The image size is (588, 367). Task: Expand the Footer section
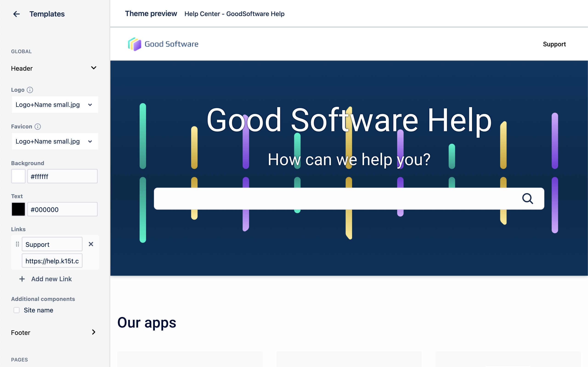click(94, 332)
